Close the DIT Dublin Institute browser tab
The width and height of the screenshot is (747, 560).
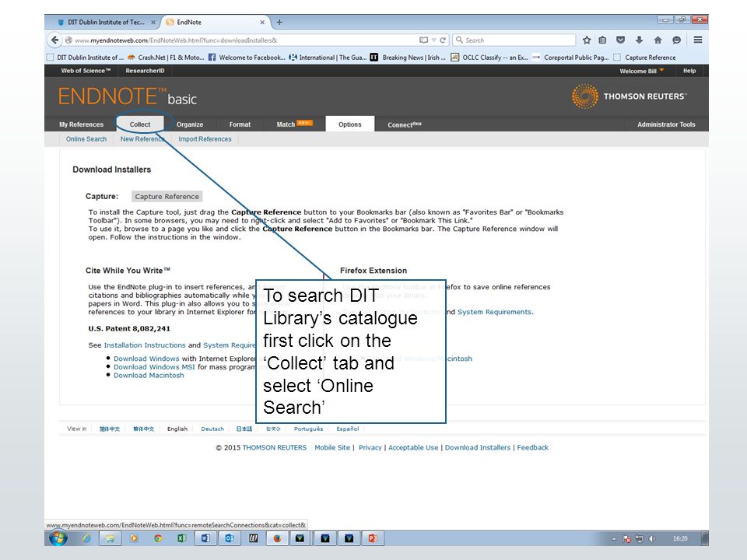pyautogui.click(x=153, y=22)
